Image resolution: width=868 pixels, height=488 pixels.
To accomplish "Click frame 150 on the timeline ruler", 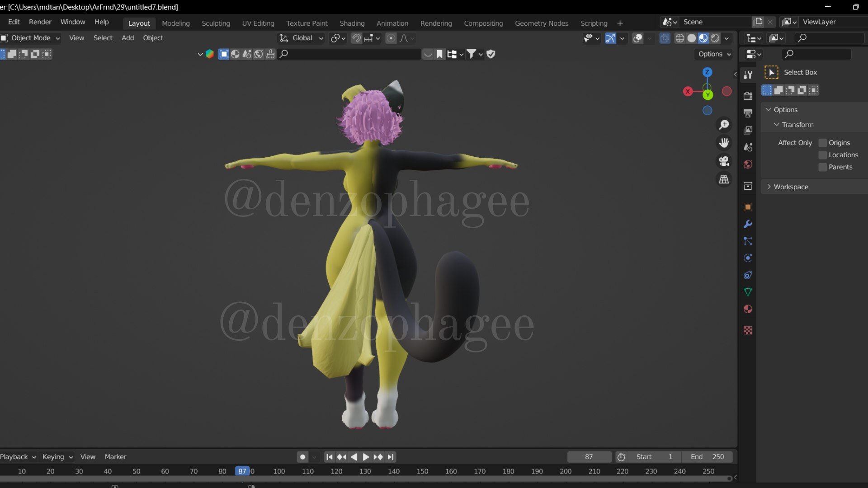I will pos(422,471).
